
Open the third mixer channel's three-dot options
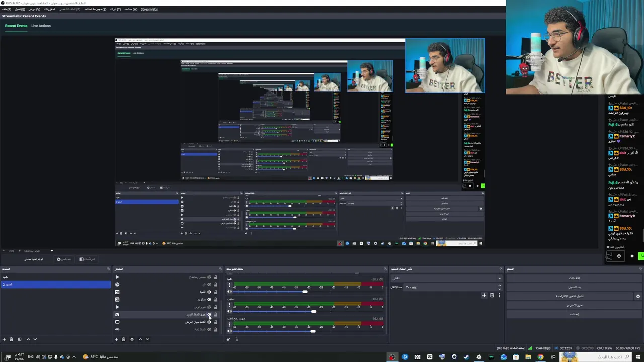click(229, 325)
